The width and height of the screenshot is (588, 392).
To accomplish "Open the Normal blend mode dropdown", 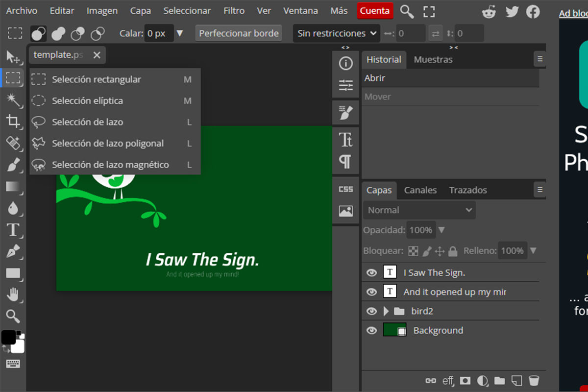I will 419,210.
